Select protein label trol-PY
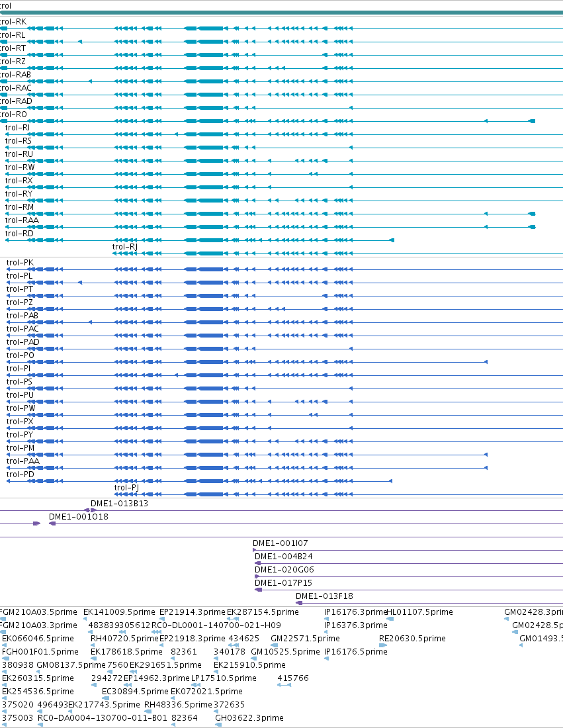The width and height of the screenshot is (563, 728). click(x=20, y=435)
